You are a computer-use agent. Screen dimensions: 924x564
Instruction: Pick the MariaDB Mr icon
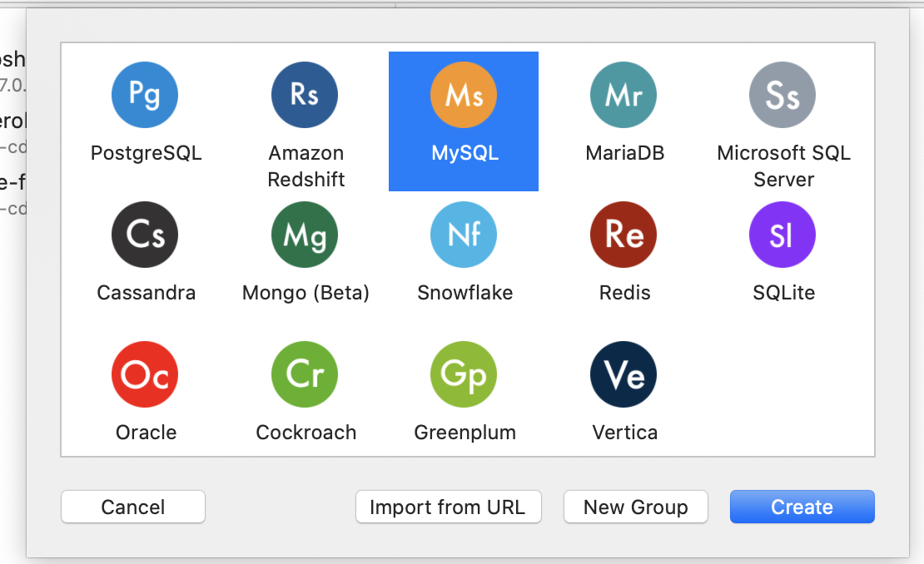click(623, 95)
